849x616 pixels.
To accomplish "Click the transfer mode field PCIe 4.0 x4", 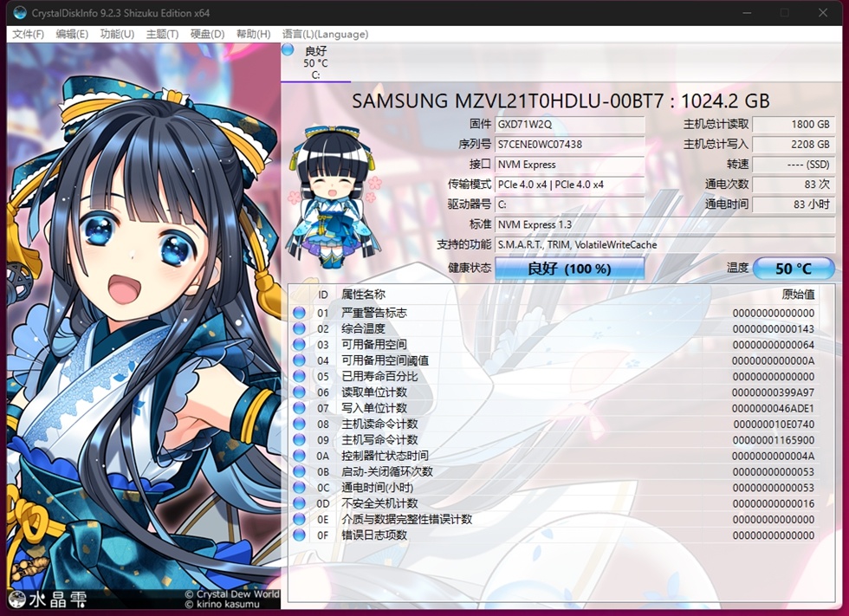I will point(570,184).
